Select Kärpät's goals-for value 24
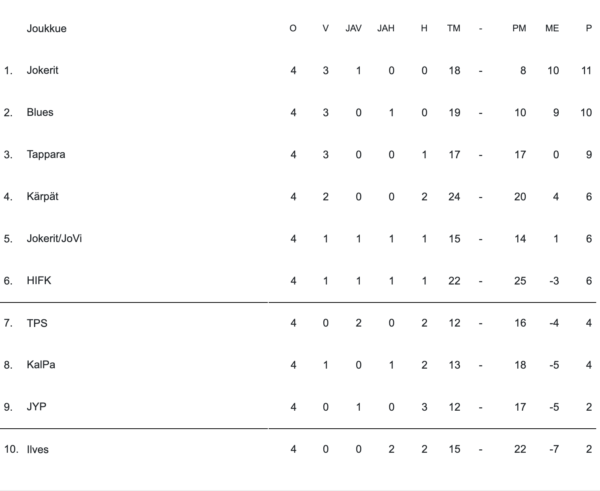The image size is (600, 491). [454, 197]
